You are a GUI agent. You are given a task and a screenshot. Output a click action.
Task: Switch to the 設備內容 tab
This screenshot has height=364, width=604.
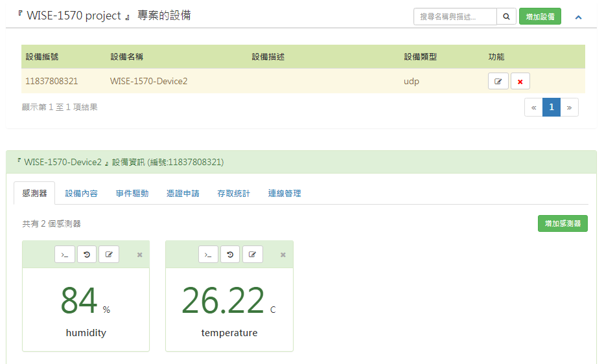82,193
